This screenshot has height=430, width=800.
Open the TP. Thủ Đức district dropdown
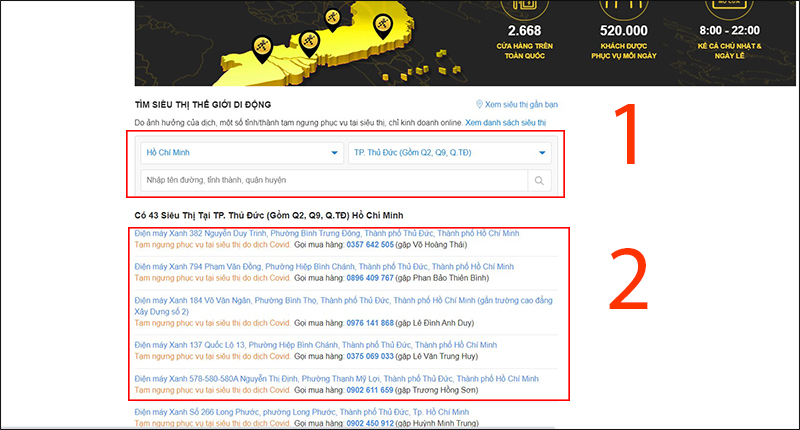pyautogui.click(x=449, y=153)
